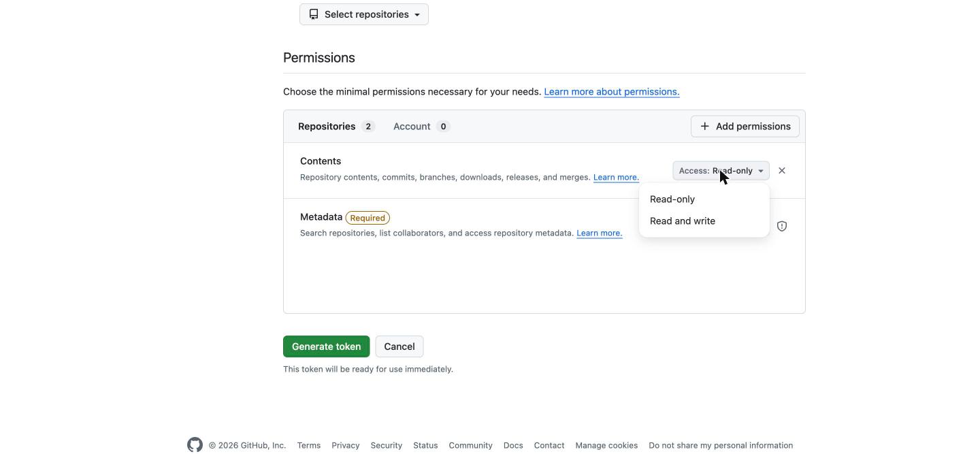The height and width of the screenshot is (454, 980).
Task: Click the '© 2026 GitHub, Inc.' text
Action: pos(247,445)
